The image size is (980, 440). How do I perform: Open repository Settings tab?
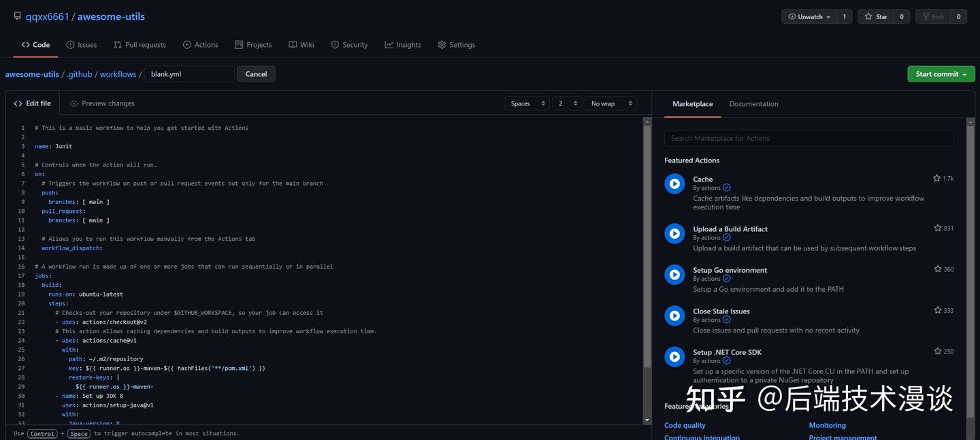[x=457, y=45]
